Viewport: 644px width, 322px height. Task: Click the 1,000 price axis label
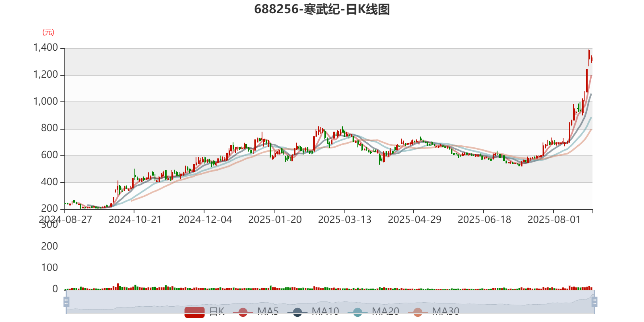(x=45, y=101)
